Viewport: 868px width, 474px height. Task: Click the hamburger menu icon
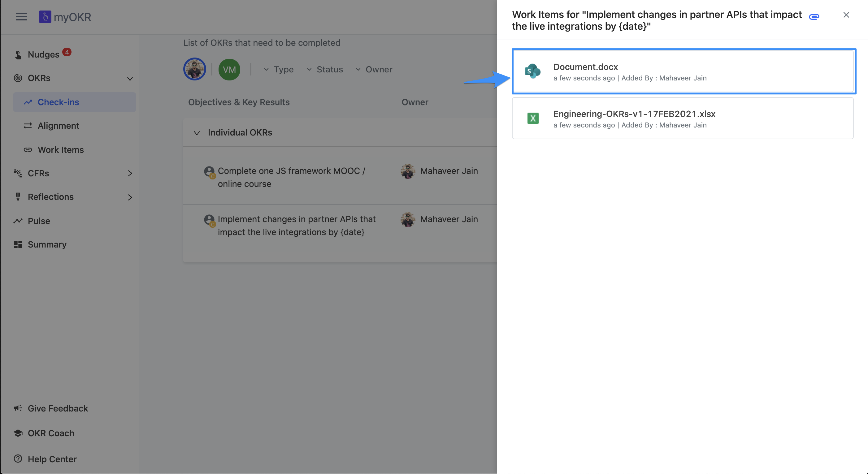(x=22, y=16)
